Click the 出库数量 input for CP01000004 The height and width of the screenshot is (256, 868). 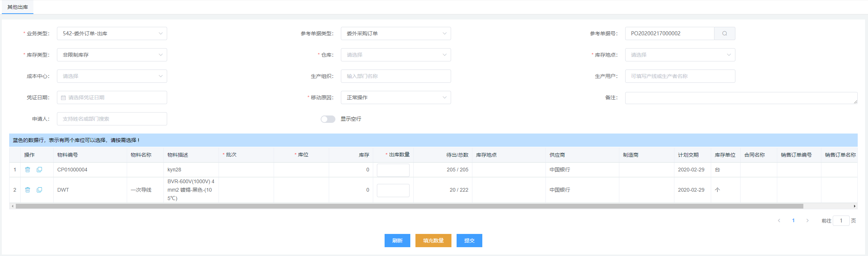click(393, 170)
